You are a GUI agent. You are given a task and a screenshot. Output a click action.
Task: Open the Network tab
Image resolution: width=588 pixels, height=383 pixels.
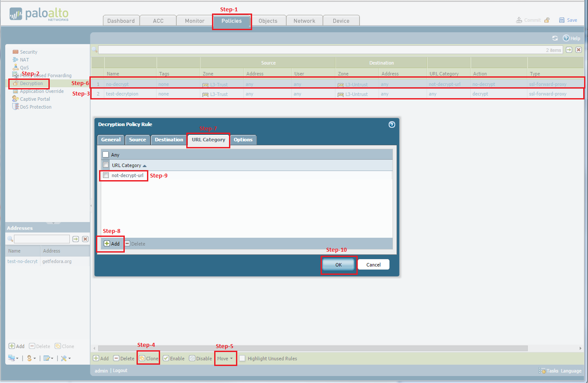click(x=304, y=21)
